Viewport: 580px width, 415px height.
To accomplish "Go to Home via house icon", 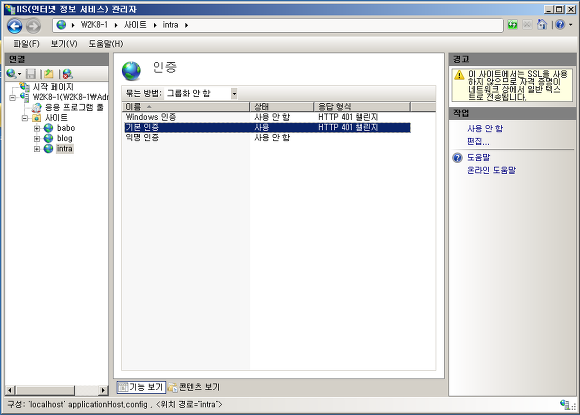I will point(542,25).
